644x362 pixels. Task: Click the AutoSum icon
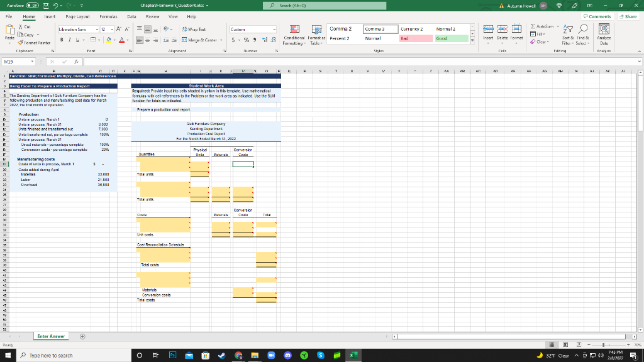(532, 26)
